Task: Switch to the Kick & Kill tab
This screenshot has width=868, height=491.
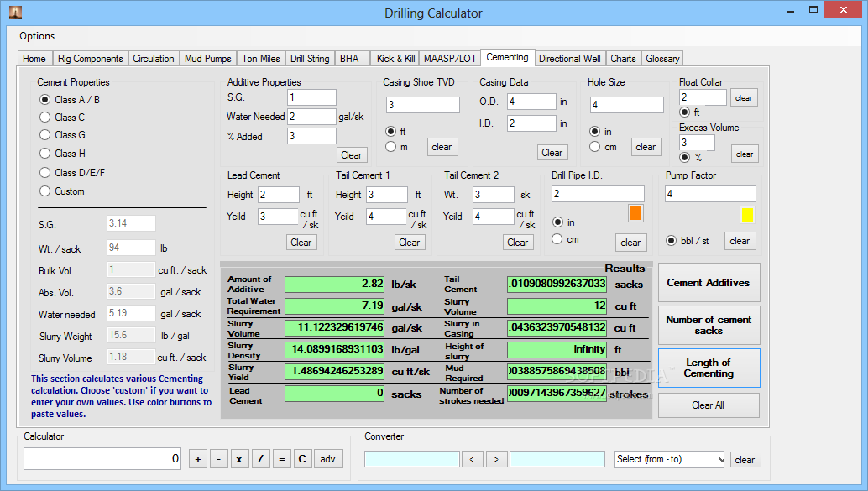Action: pos(395,59)
